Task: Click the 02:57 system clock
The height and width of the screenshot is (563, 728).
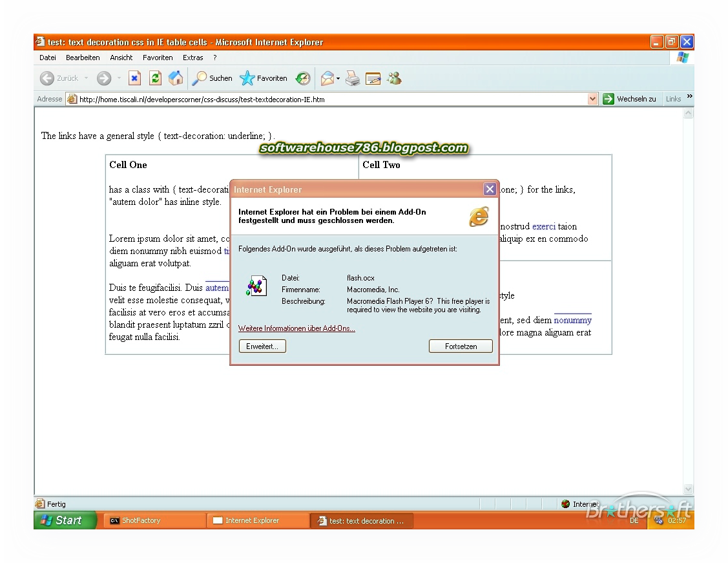Action: pyautogui.click(x=677, y=521)
